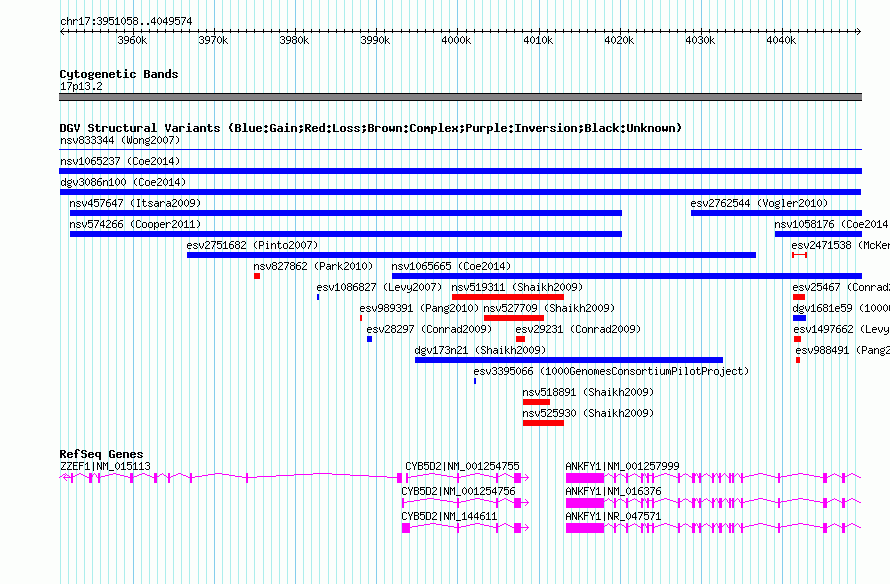This screenshot has height=584, width=890.
Task: Click the Cytogenetic Bands track title
Action: pyautogui.click(x=119, y=74)
